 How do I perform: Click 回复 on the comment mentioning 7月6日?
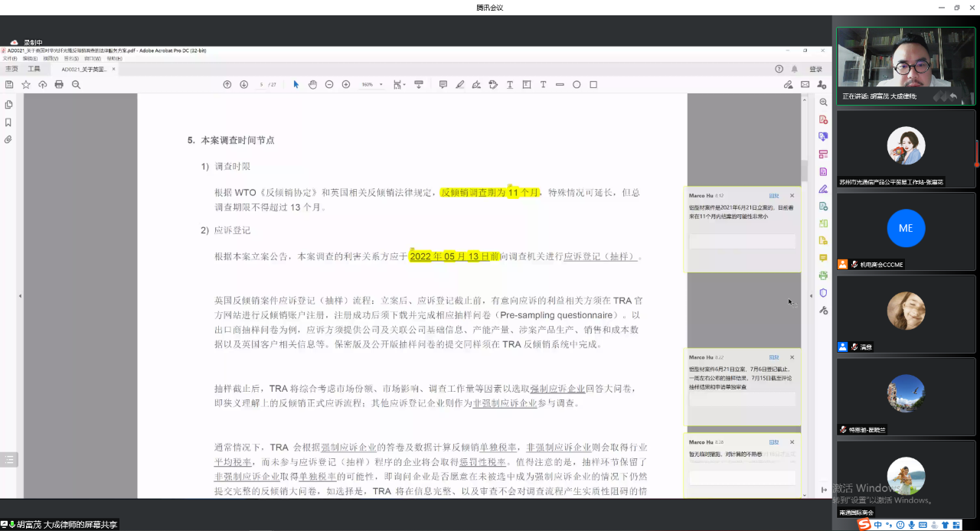pyautogui.click(x=774, y=357)
